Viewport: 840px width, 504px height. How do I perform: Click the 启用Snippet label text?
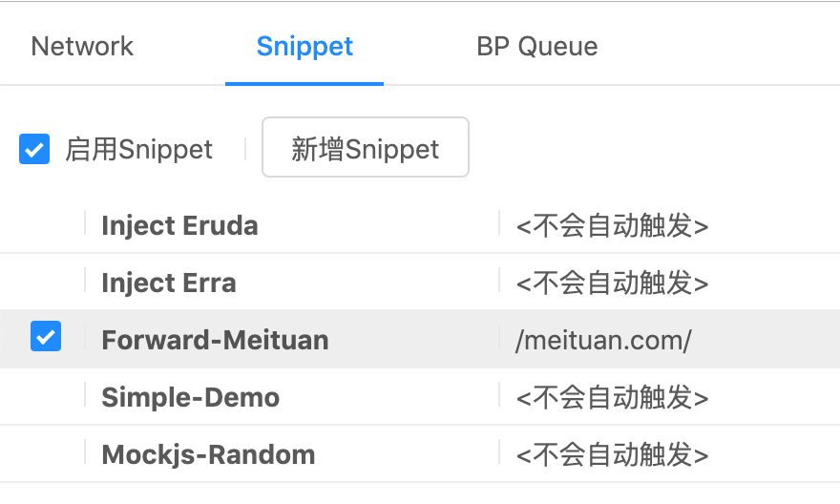[139, 150]
